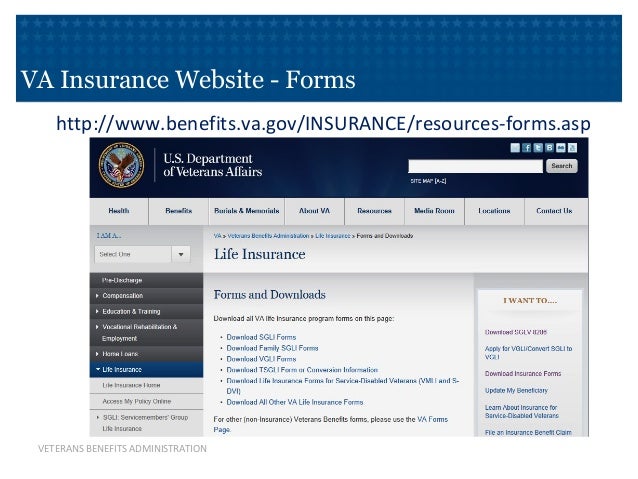
Task: Open the Media Room tab
Action: (434, 211)
